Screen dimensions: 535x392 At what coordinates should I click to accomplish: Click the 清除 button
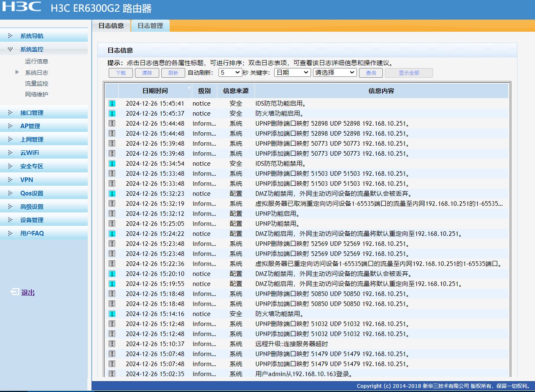tap(147, 73)
